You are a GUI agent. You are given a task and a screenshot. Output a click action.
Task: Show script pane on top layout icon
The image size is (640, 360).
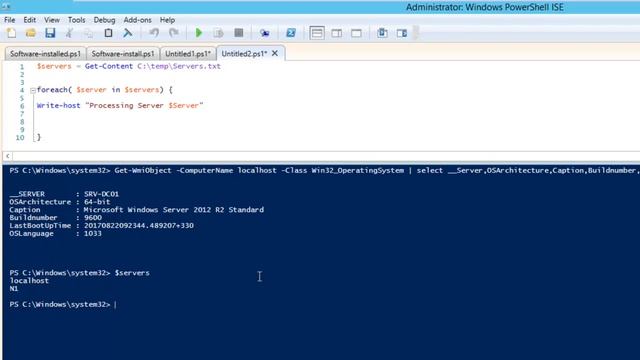pyautogui.click(x=317, y=33)
